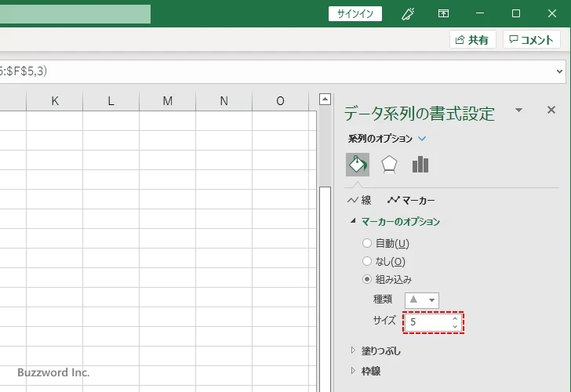Open the 系列のオプション dropdown chevron
This screenshot has width=571, height=392.
click(422, 139)
